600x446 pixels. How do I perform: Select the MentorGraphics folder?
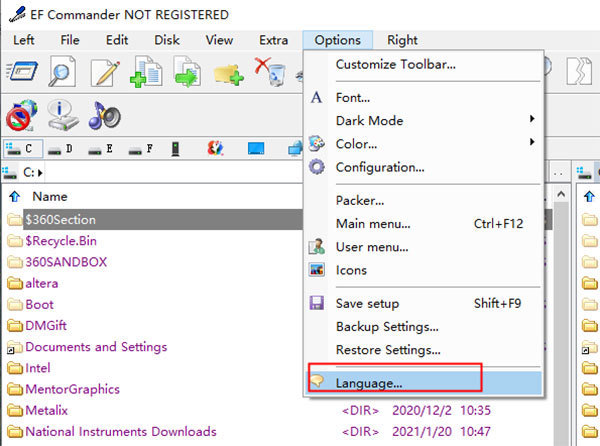(72, 389)
